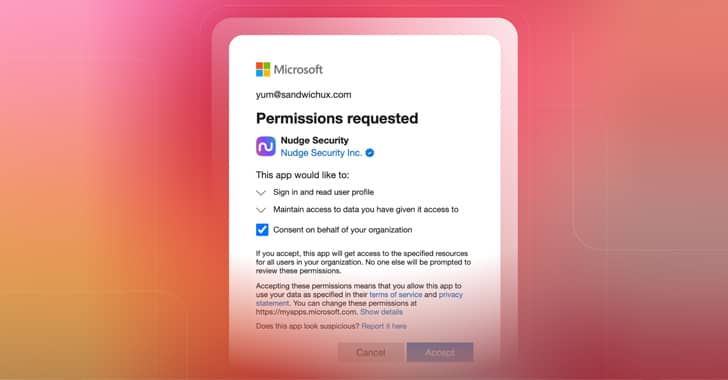Image resolution: width=728 pixels, height=380 pixels.
Task: Expand Maintain access to data permission
Action: pos(261,210)
